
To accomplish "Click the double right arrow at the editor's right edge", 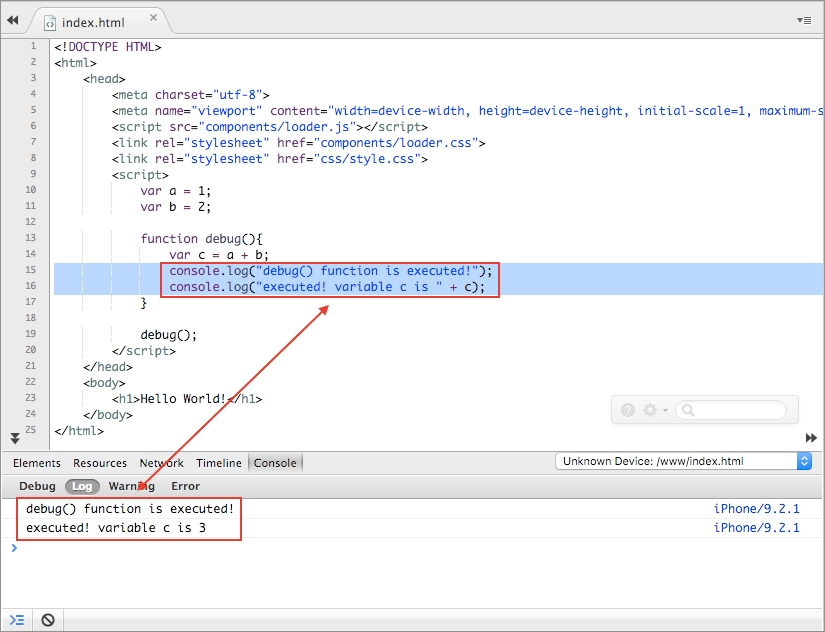I will coord(811,438).
